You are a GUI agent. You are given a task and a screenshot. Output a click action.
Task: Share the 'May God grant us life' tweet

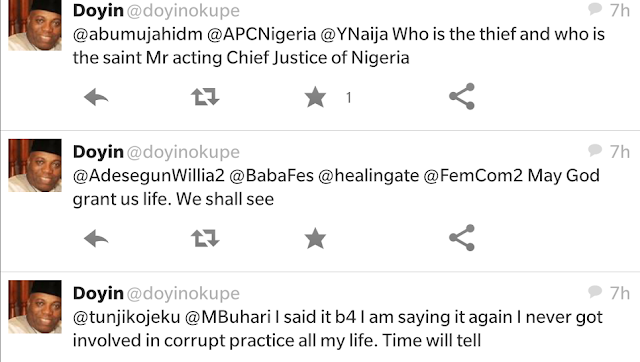(462, 238)
